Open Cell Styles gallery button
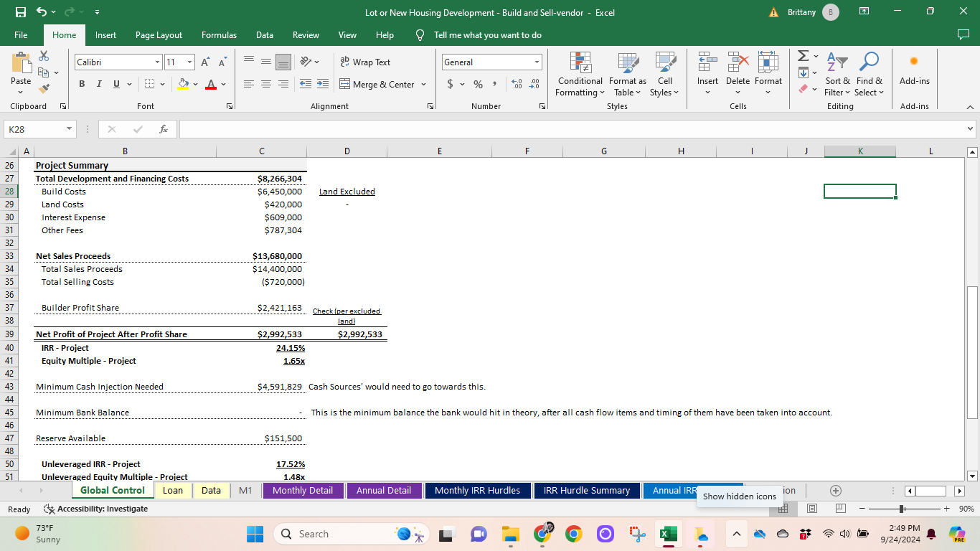This screenshot has width=980, height=551. coord(665,74)
